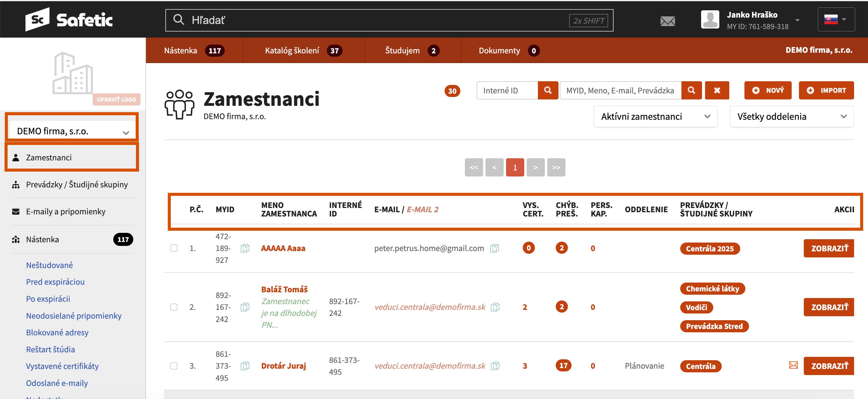The height and width of the screenshot is (399, 868).
Task: Open the Dokumenty tab
Action: pyautogui.click(x=509, y=51)
